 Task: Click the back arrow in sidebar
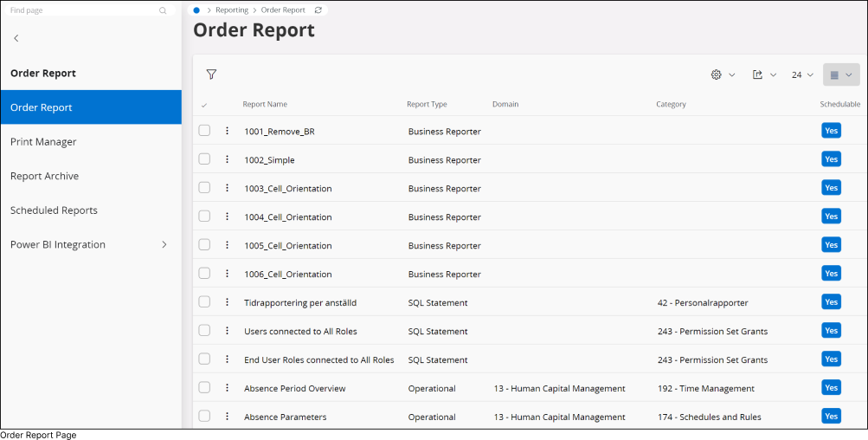16,38
